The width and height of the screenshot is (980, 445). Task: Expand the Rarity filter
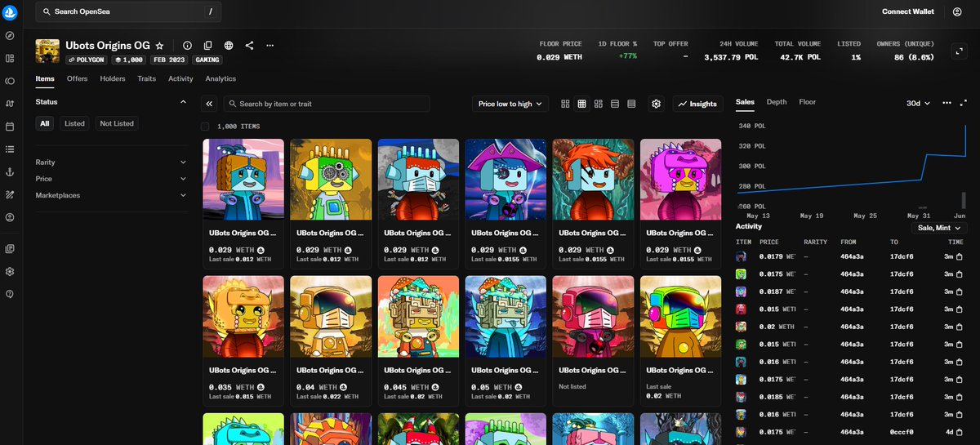coord(111,162)
